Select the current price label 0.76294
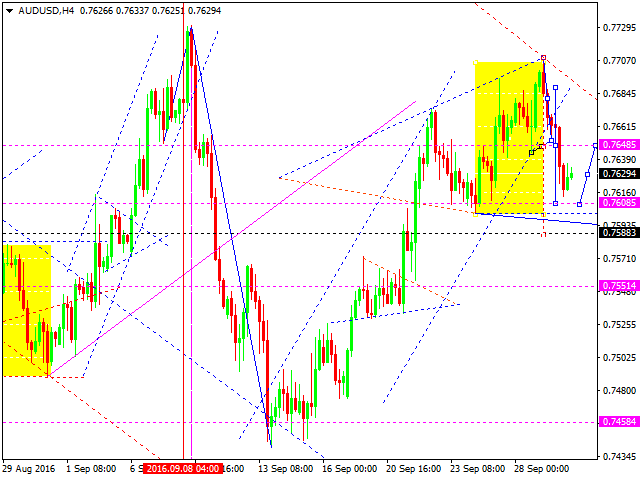 point(619,174)
